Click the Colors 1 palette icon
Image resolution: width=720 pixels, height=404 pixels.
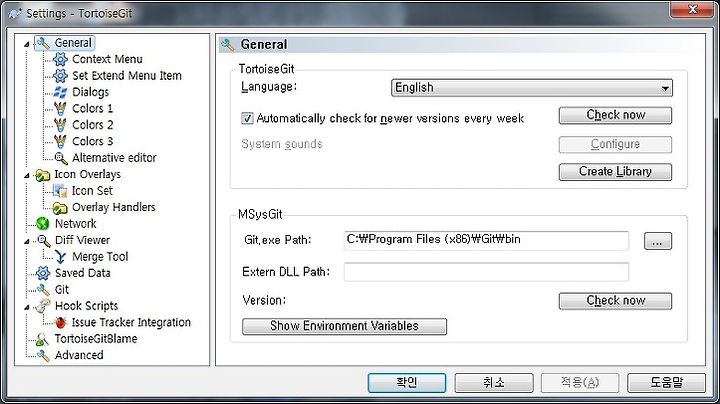60,108
